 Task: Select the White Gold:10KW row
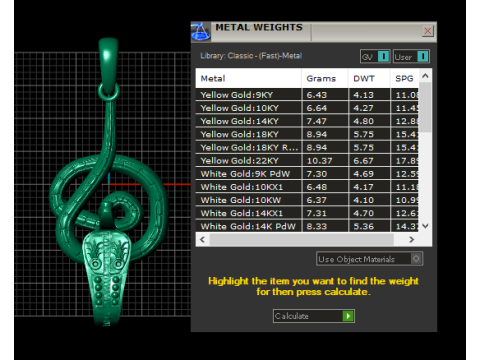point(307,200)
